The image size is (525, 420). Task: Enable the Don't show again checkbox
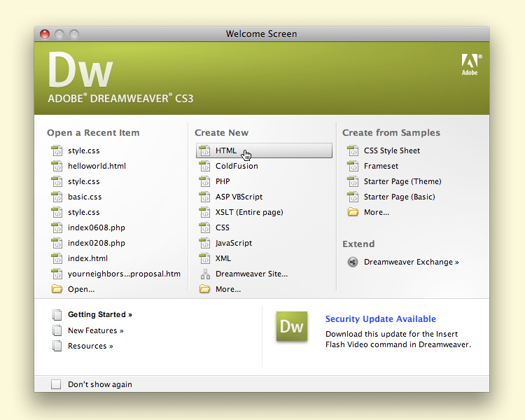(56, 384)
